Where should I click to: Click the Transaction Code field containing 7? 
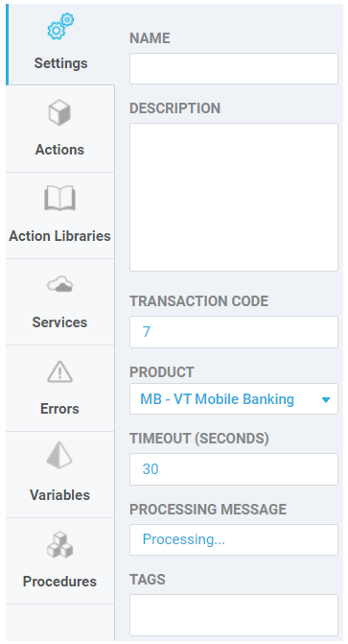234,332
